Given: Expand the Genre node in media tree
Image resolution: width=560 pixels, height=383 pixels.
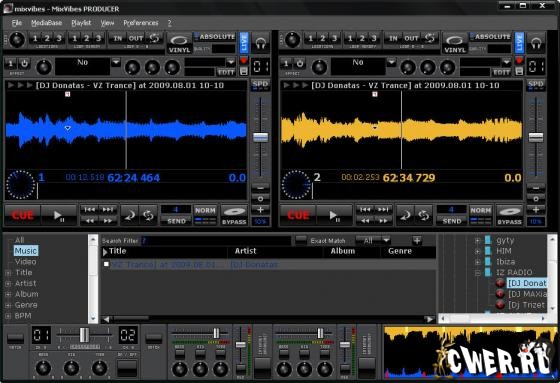Looking at the screenshot, I should tap(8, 305).
